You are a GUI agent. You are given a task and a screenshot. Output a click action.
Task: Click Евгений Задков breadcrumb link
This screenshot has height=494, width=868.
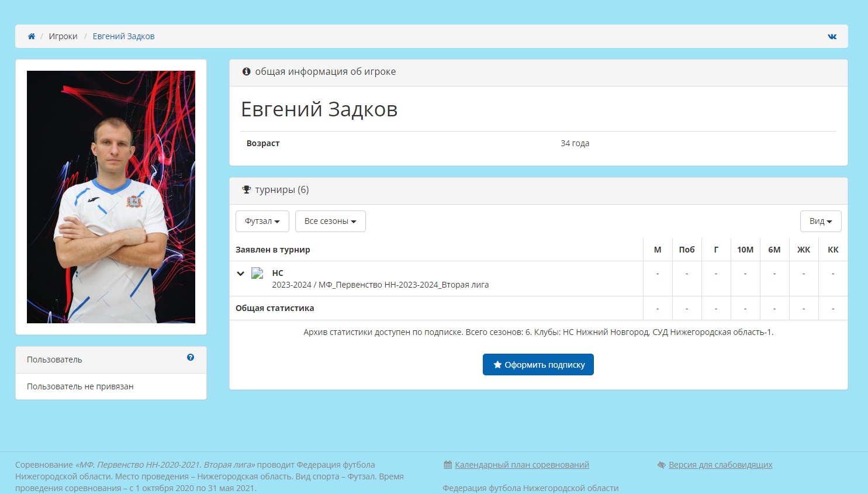click(x=123, y=36)
